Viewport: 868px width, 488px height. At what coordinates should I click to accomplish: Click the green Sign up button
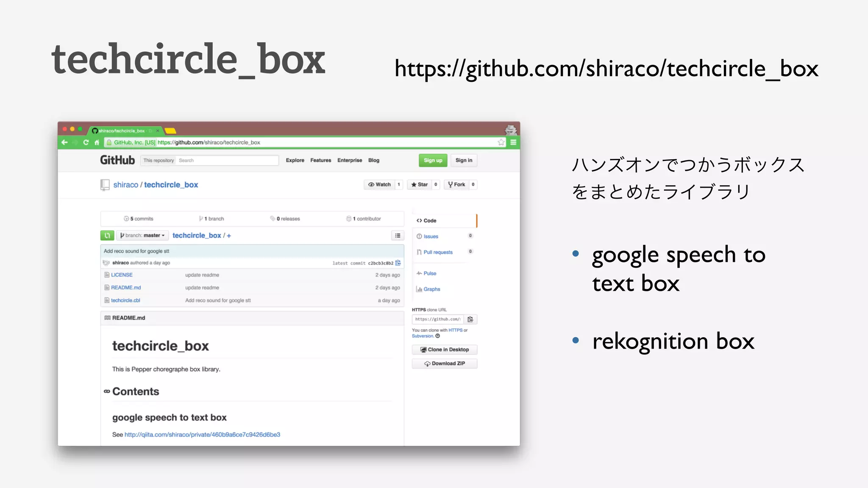click(x=433, y=160)
